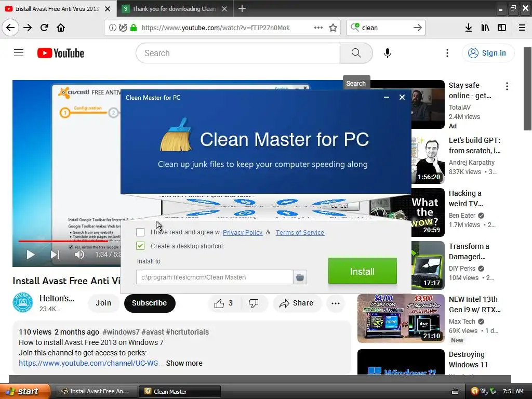Open YouTube guide hamburger menu
This screenshot has width=532, height=399.
pos(19,53)
